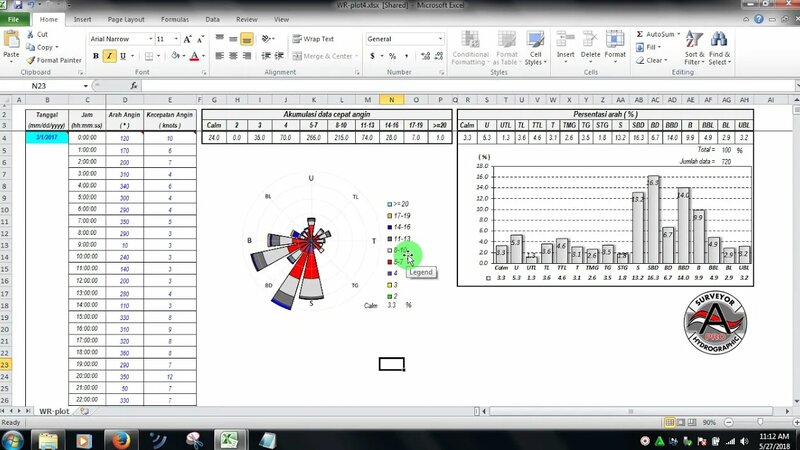Open Cell Styles gallery
The image size is (800, 450).
click(x=535, y=47)
